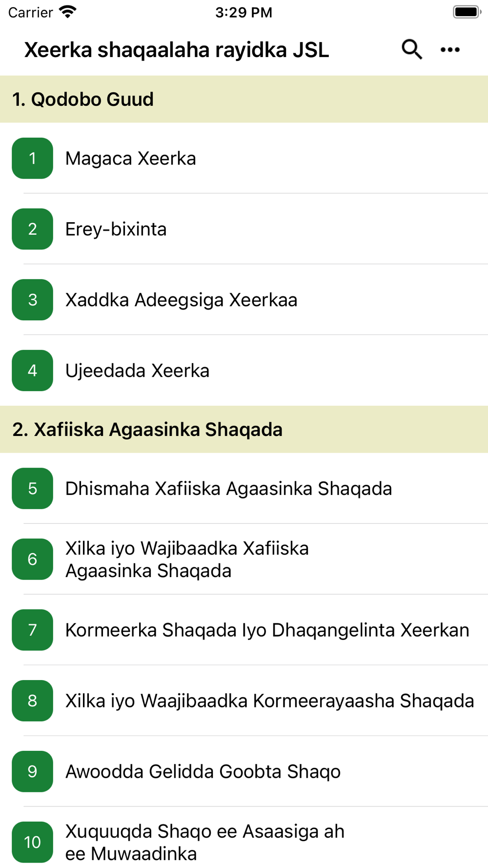Select Kormeerka Shaqada Iyo Dhaqangelinta Xeerkan
The width and height of the screenshot is (488, 868).
(267, 630)
